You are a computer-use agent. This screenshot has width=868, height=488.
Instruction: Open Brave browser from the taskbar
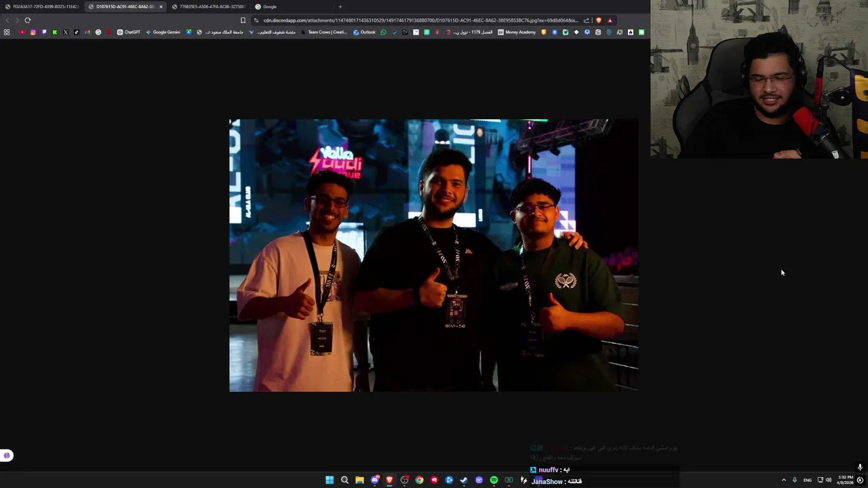pos(389,480)
